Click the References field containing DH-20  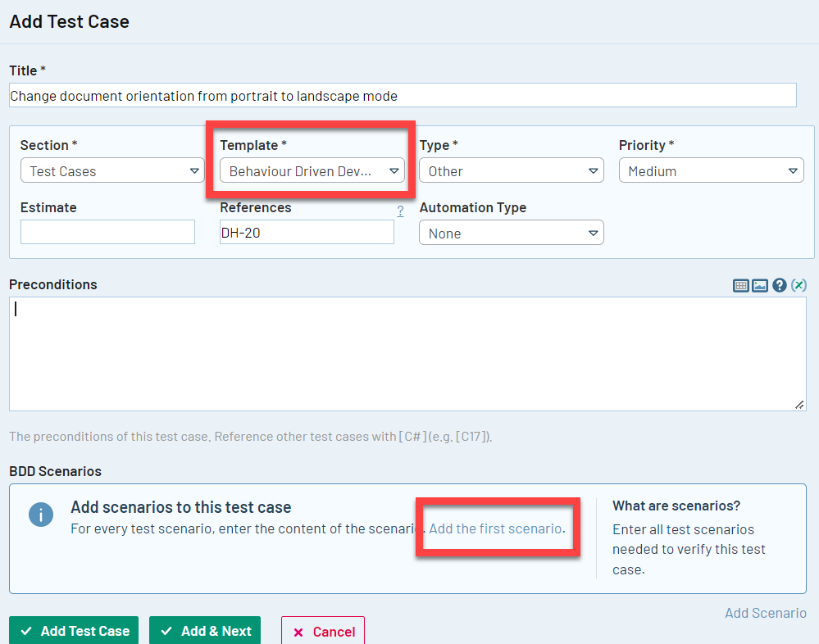pyautogui.click(x=307, y=233)
